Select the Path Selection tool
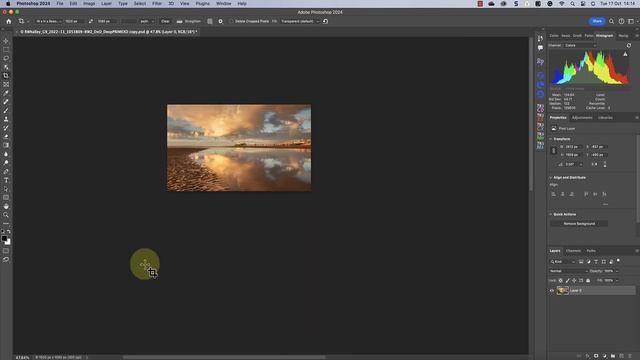The height and width of the screenshot is (360, 640). click(6, 189)
